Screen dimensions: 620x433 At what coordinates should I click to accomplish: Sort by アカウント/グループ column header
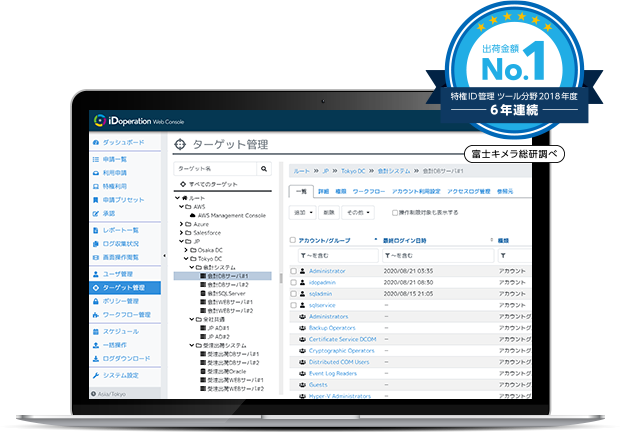[324, 240]
